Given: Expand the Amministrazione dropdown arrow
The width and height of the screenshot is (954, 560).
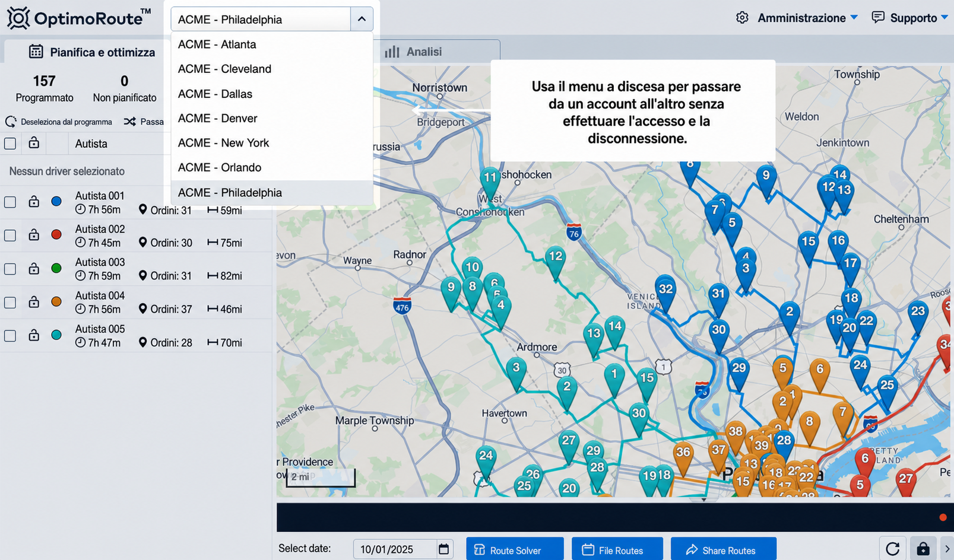Looking at the screenshot, I should (x=854, y=18).
